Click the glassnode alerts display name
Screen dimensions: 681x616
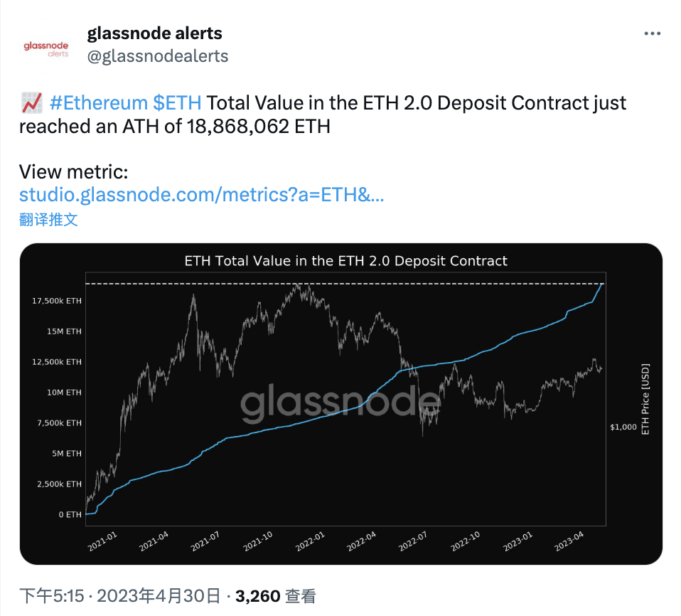pyautogui.click(x=154, y=33)
